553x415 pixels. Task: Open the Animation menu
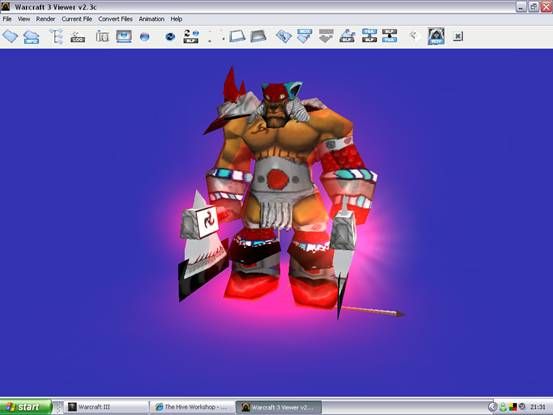(151, 19)
